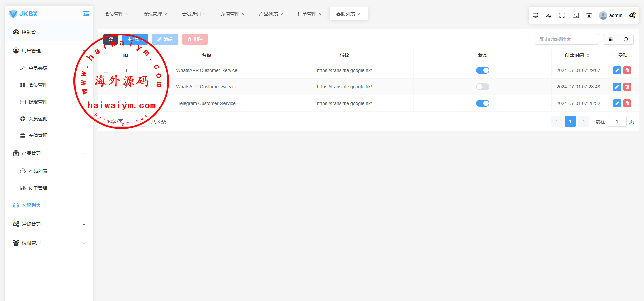Toggle fullscreen mode icon
The image size is (644, 301).
[562, 15]
